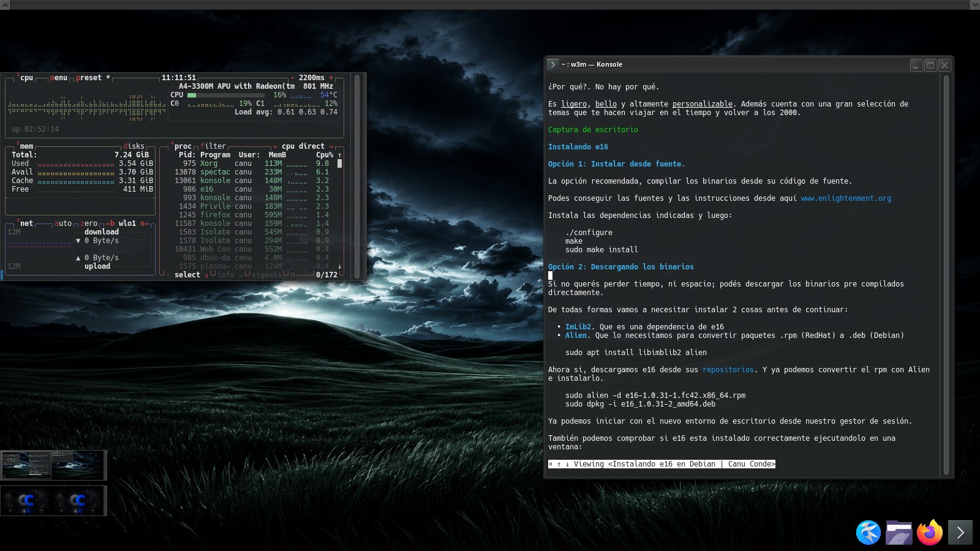
Task: Click the 'sudo apt install libimblib2 alien' line
Action: 636,353
